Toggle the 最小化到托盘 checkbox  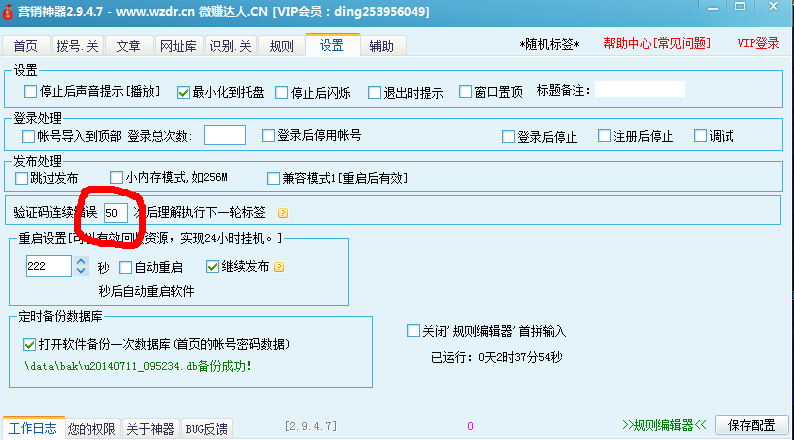184,92
